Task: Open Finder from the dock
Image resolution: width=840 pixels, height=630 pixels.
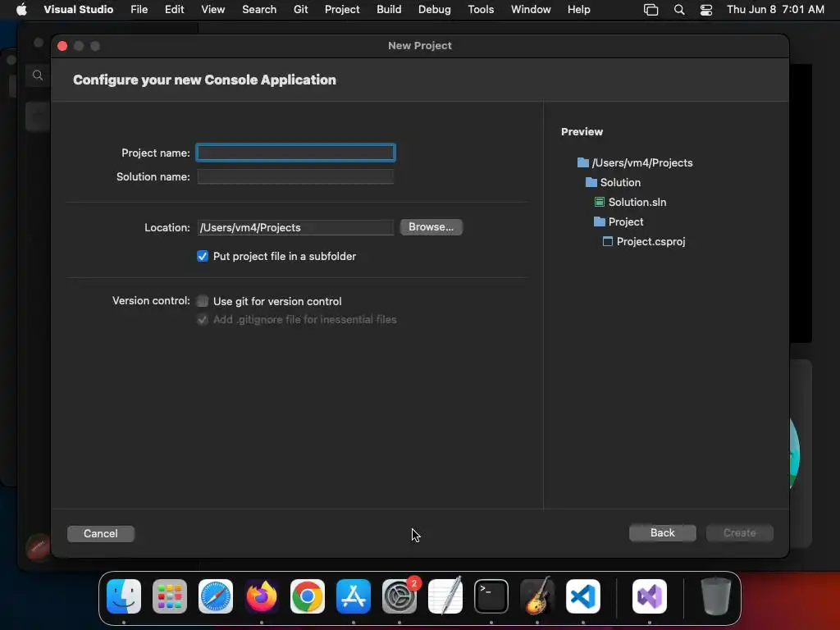Action: (124, 596)
